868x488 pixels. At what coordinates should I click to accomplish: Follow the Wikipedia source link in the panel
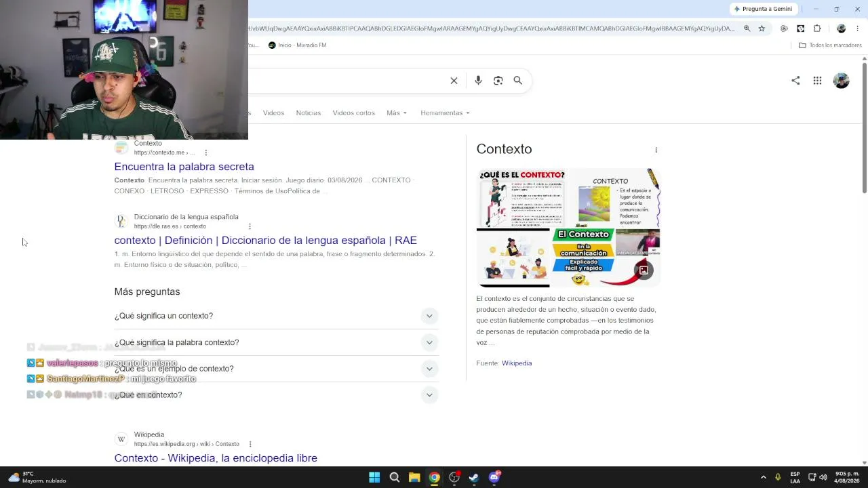click(x=517, y=363)
